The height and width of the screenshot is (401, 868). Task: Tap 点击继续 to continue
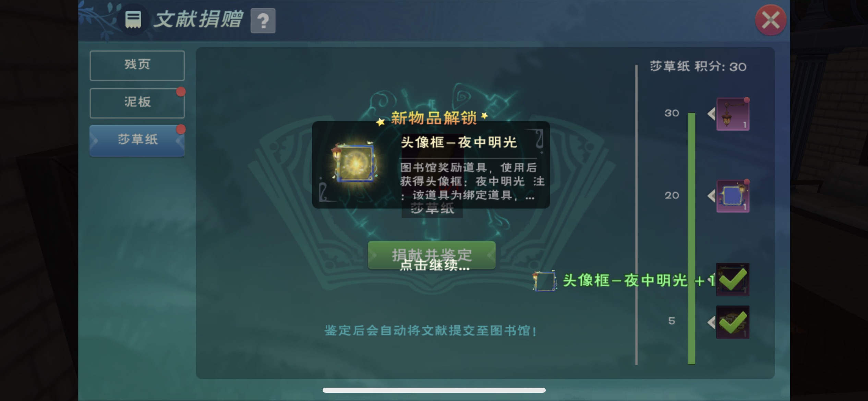click(434, 265)
